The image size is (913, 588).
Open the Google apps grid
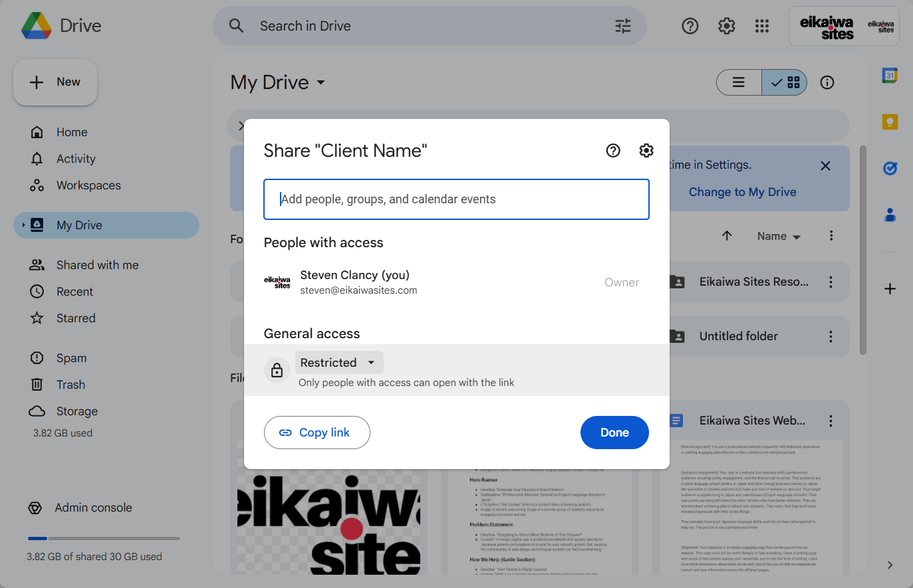762,26
